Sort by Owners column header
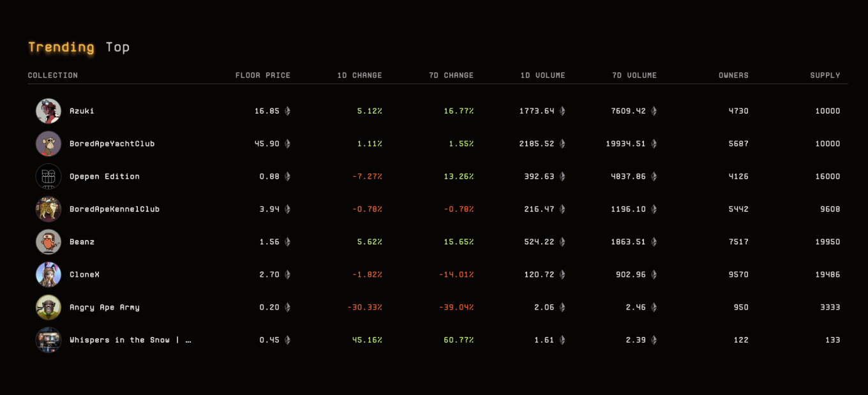The height and width of the screenshot is (395, 868). [x=733, y=75]
